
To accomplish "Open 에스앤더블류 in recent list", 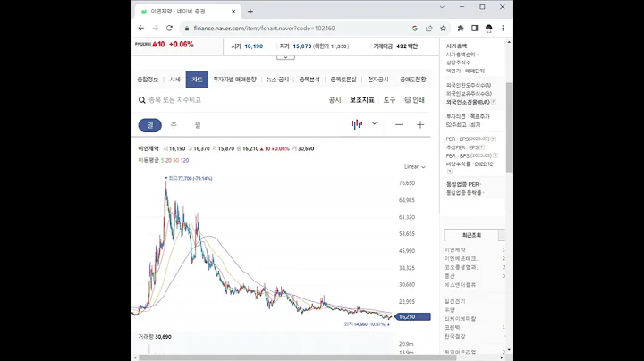I will click(460, 285).
